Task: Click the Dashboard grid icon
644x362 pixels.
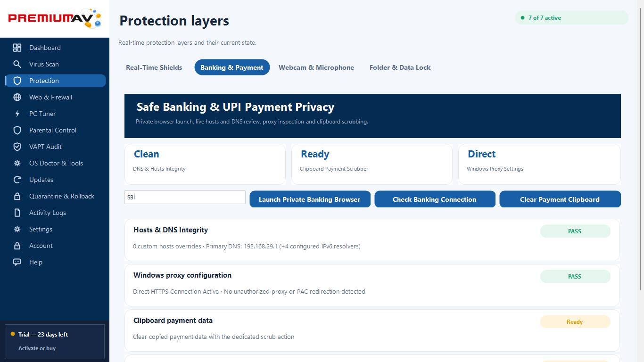Action: [x=17, y=48]
